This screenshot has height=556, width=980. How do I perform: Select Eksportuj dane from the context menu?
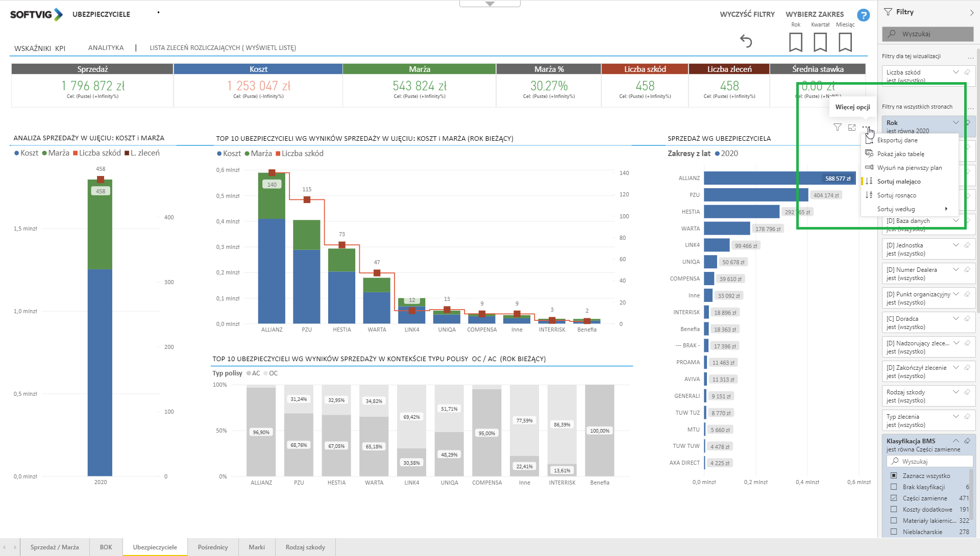(x=897, y=140)
